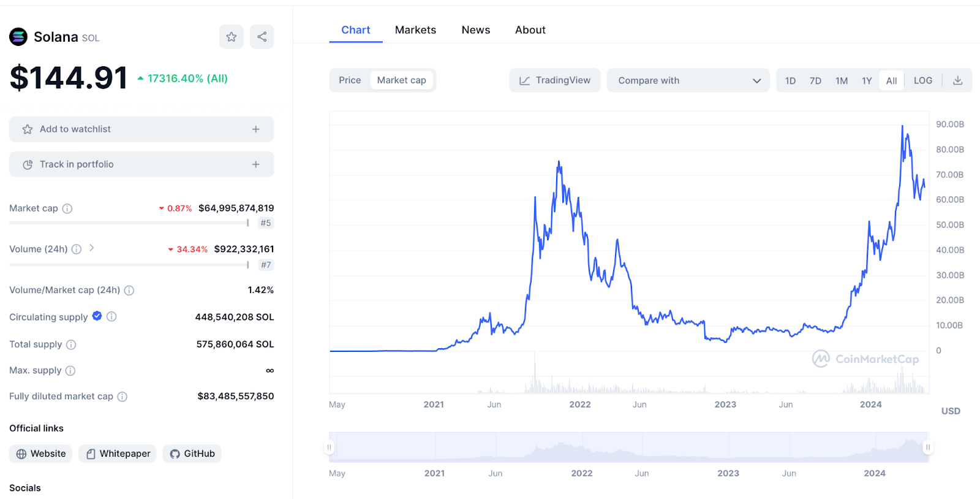Image resolution: width=980 pixels, height=499 pixels.
Task: Toggle LOG scale on chart
Action: click(x=923, y=80)
